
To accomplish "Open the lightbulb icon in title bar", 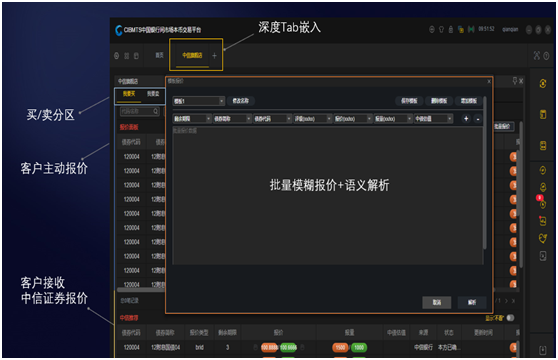I will pyautogui.click(x=441, y=30).
